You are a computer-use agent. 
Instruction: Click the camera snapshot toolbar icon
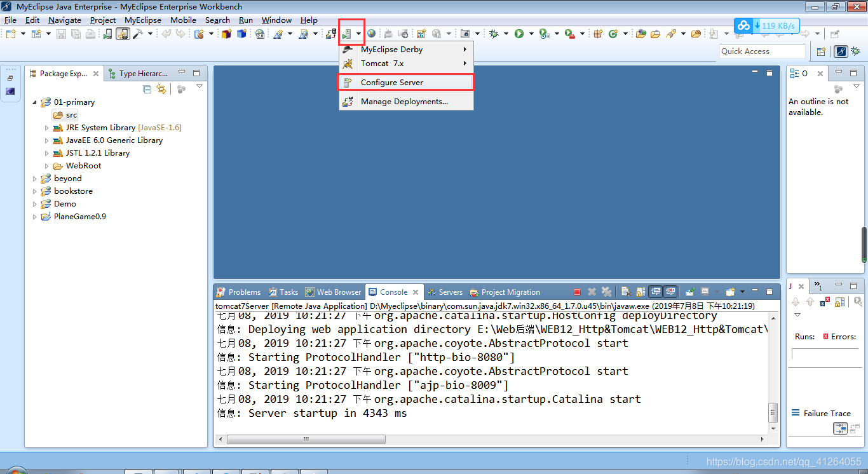(x=465, y=34)
